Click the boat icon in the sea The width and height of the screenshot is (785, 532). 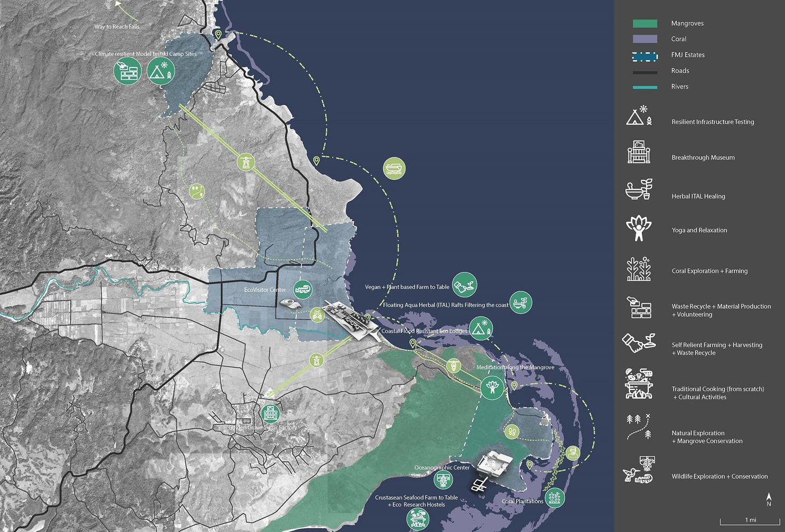[x=394, y=168]
